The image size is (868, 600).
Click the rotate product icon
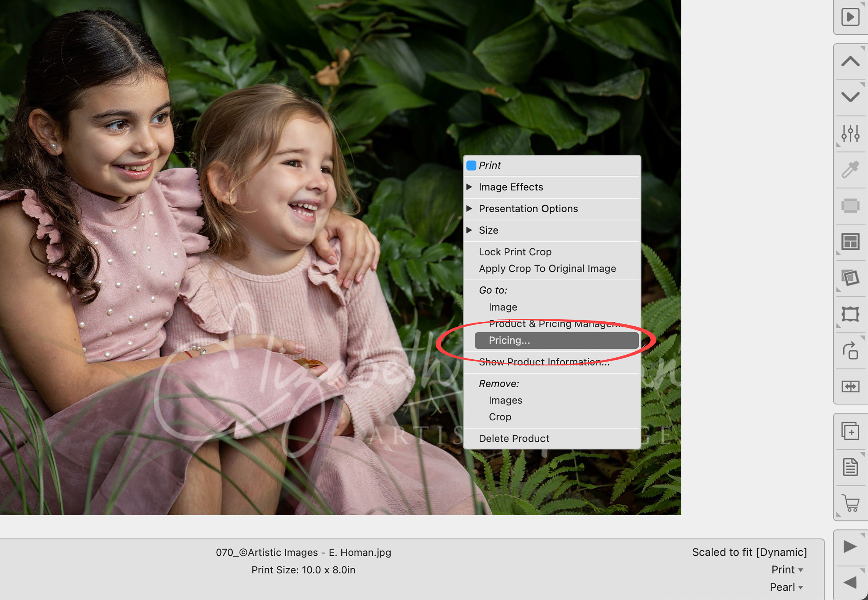coord(850,351)
